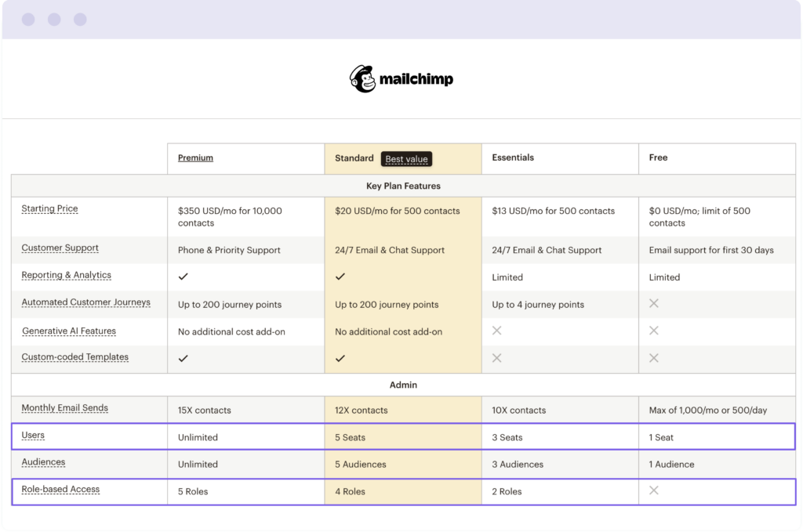Click the Essentials Custom-coded Templates X mark
Viewport: 803px width, 532px height.
(497, 358)
